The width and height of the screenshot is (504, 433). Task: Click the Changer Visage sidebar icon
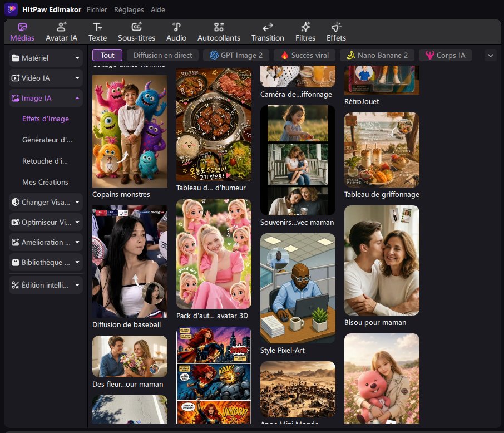tap(15, 202)
